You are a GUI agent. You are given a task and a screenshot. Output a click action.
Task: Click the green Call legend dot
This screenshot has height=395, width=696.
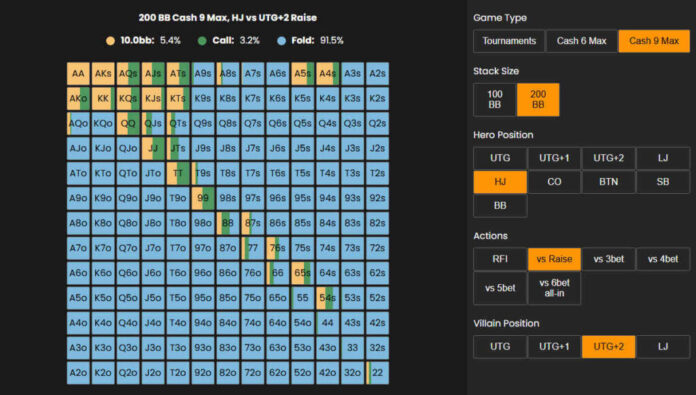pos(202,41)
